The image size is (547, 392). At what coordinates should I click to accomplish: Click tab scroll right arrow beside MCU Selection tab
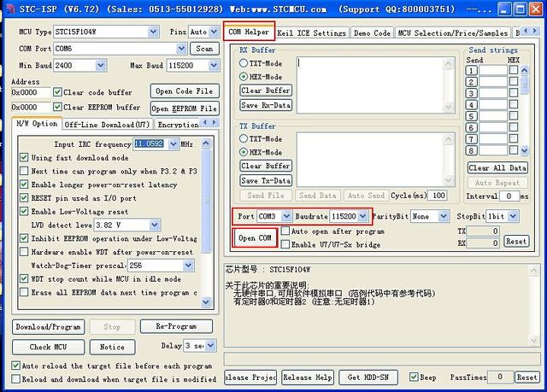[x=535, y=32]
